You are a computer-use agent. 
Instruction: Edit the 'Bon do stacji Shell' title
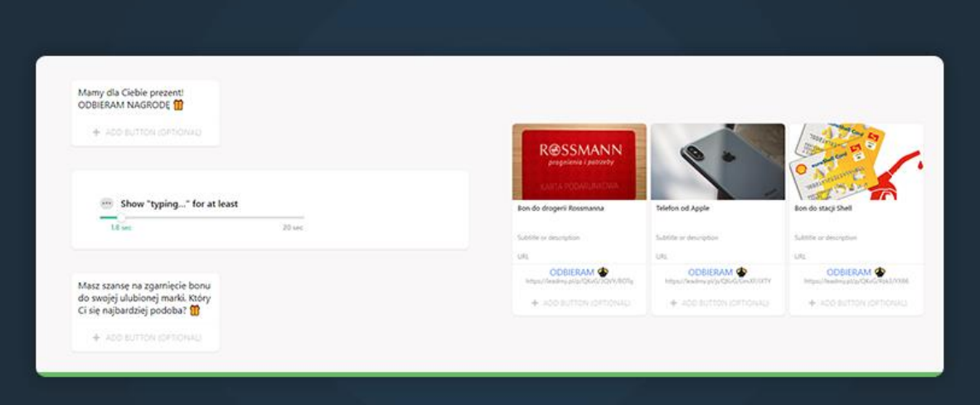(823, 209)
